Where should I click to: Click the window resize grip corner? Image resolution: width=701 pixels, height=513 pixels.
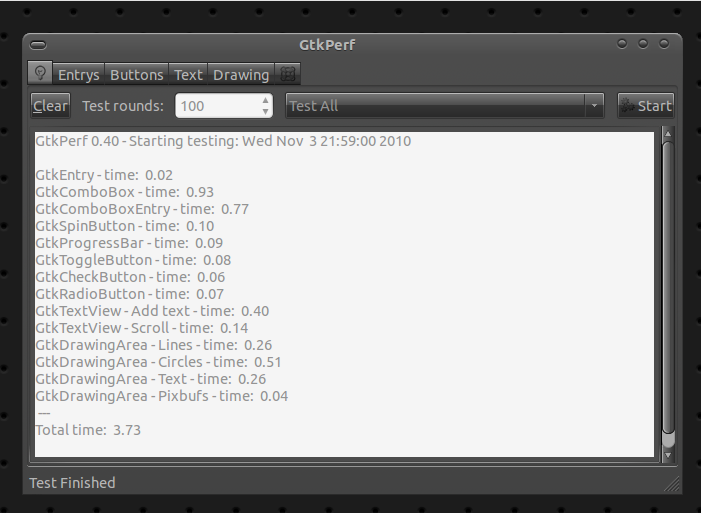click(x=672, y=484)
